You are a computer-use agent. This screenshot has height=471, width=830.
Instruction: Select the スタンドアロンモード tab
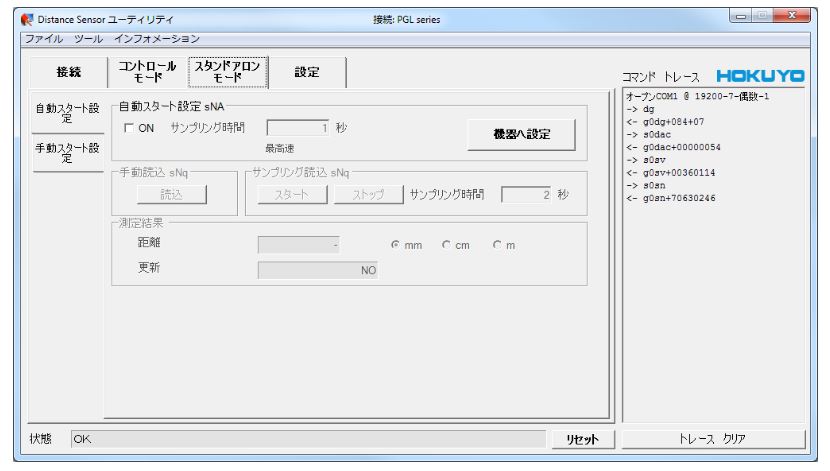pyautogui.click(x=229, y=71)
